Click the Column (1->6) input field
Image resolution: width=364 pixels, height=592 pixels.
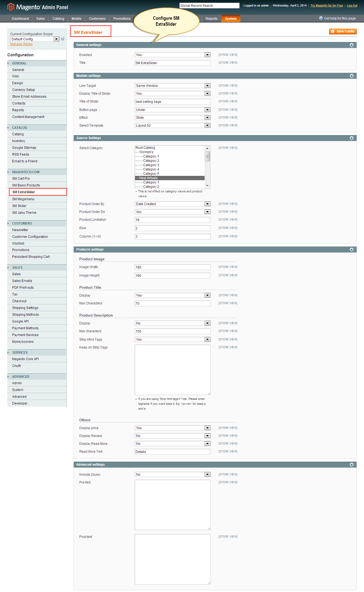click(173, 237)
